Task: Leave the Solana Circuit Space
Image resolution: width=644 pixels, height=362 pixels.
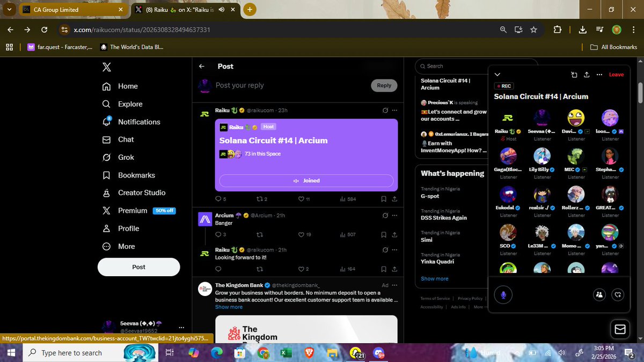Action: (616, 75)
